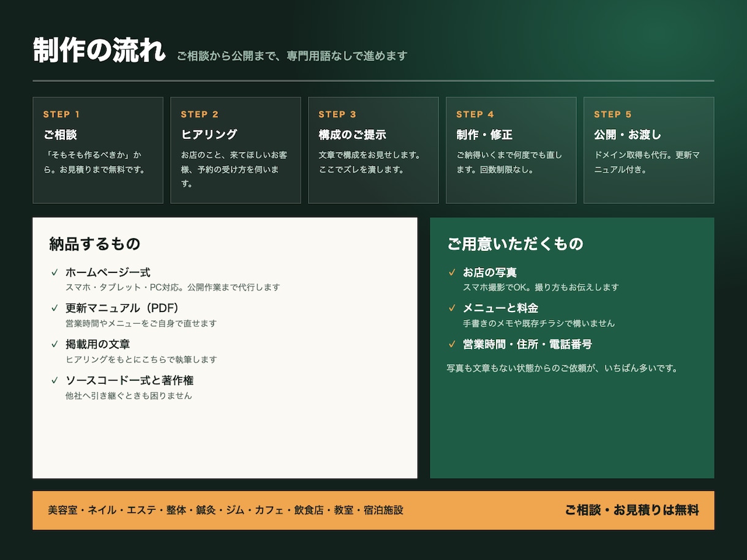747x560 pixels.
Task: Click text 手書きのメモや既存チラシで構いません
Action: click(x=539, y=323)
